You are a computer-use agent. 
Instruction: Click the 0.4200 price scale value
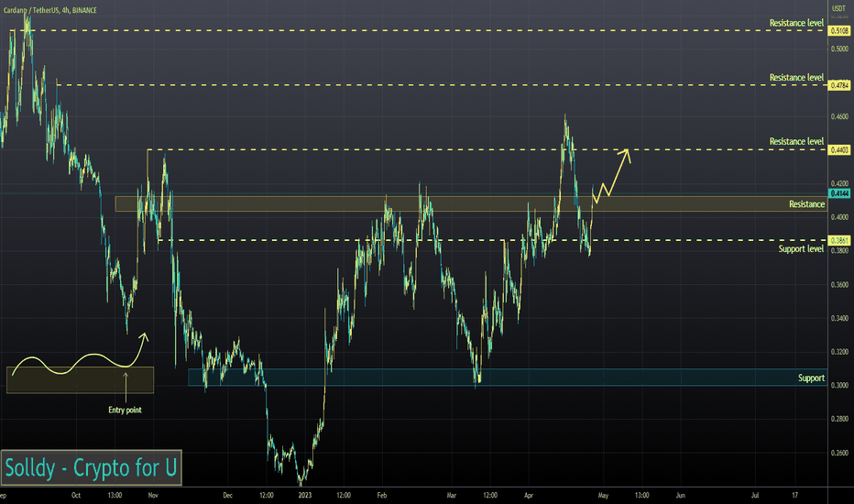click(839, 183)
